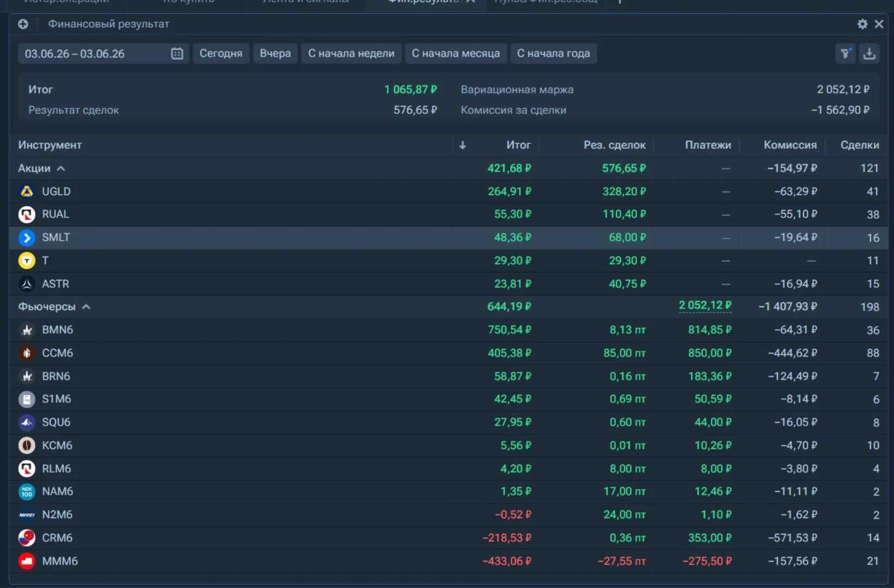Select the RLM6 row name

point(57,469)
